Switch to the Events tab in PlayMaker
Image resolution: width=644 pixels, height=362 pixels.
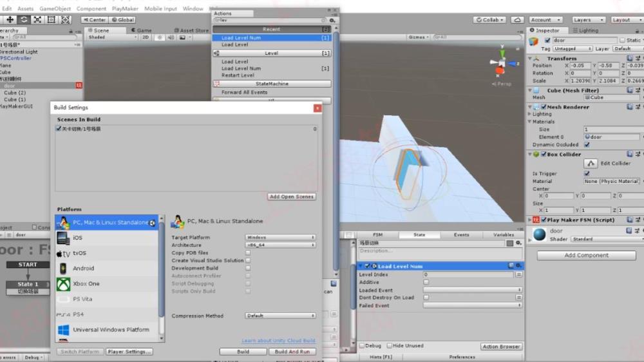pyautogui.click(x=461, y=234)
